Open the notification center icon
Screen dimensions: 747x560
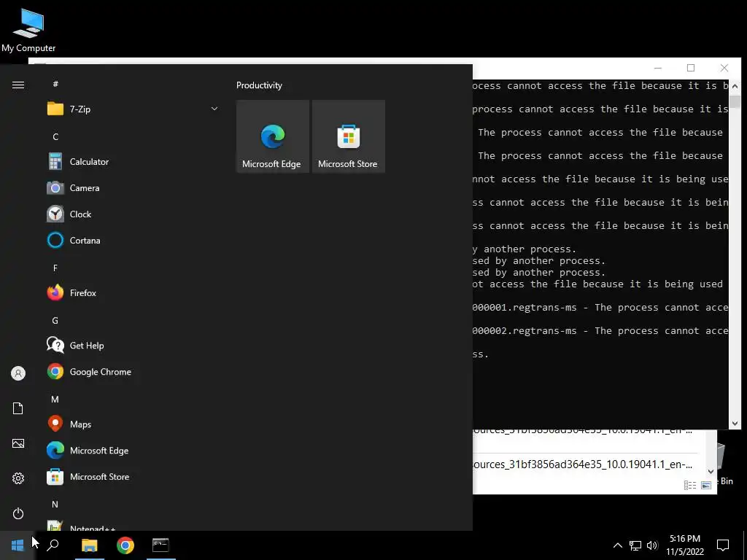723,545
